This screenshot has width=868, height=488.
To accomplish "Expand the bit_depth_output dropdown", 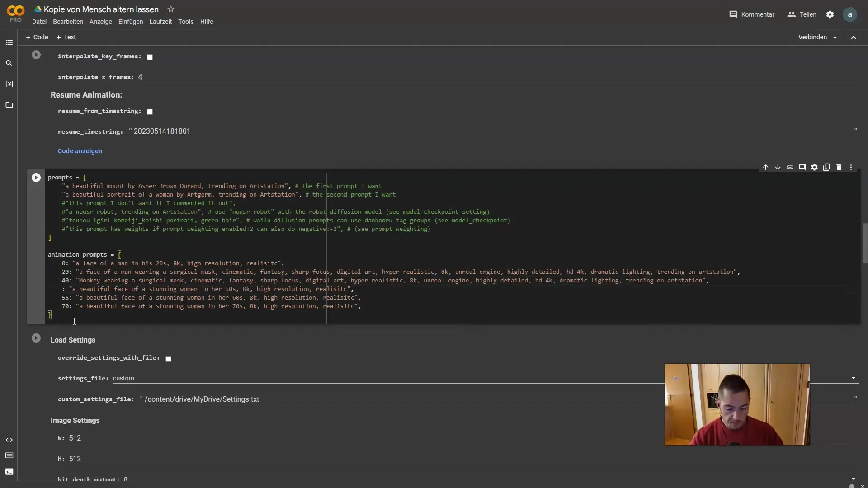I will (854, 479).
